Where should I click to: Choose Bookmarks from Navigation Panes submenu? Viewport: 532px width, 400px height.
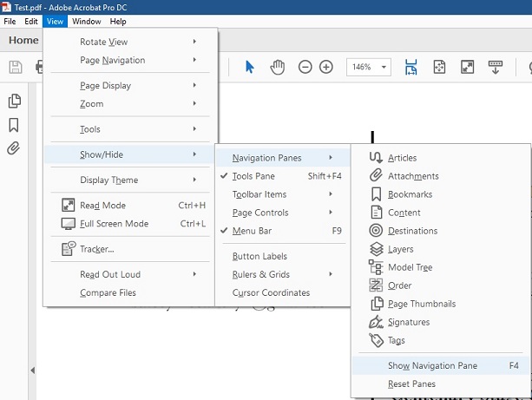tap(440, 194)
